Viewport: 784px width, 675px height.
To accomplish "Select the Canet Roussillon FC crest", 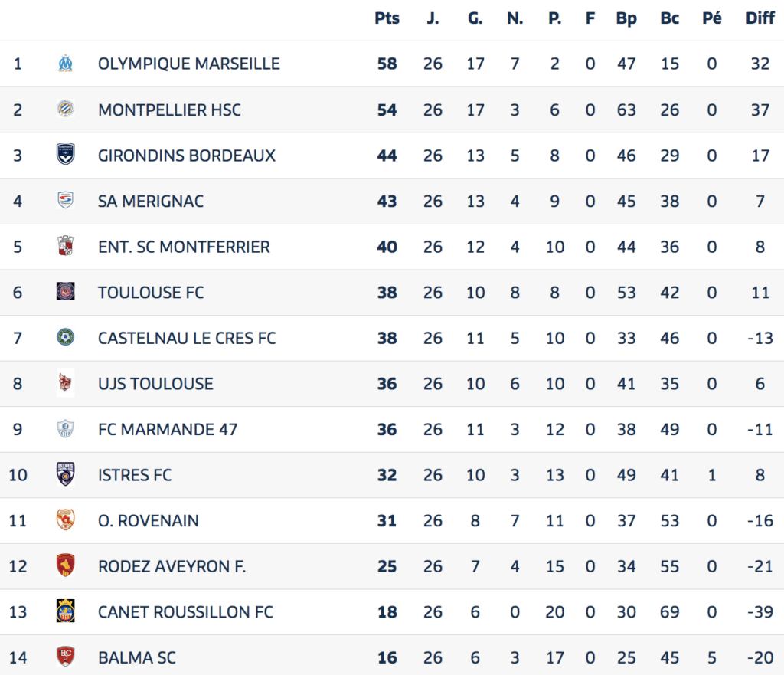I will [x=66, y=611].
